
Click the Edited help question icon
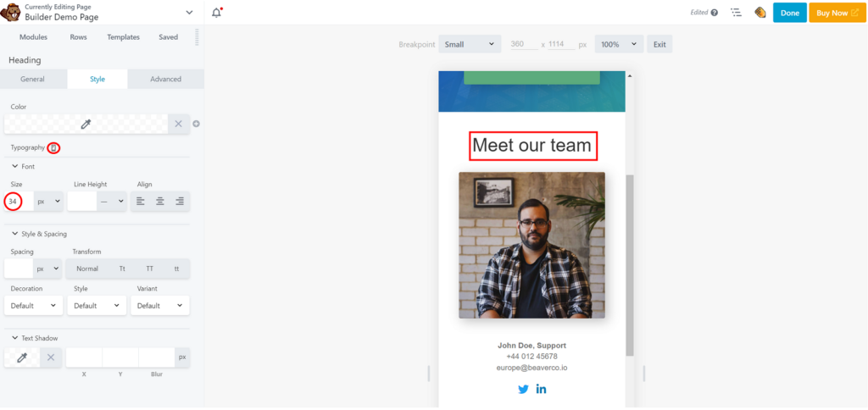tap(714, 12)
